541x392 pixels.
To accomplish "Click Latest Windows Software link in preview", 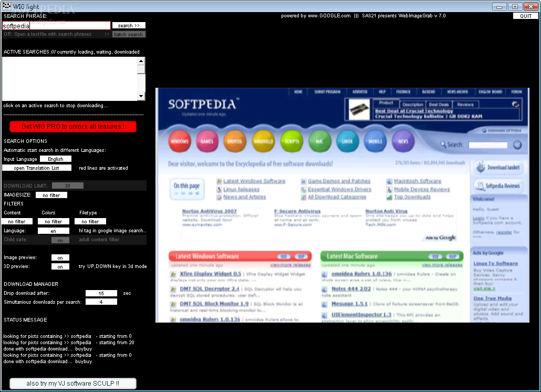I will tap(254, 181).
